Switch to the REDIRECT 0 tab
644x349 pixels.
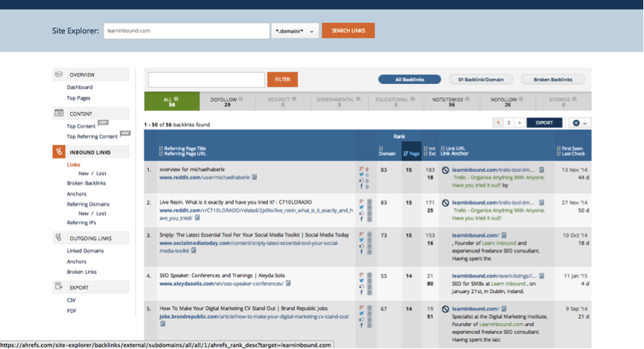(283, 101)
